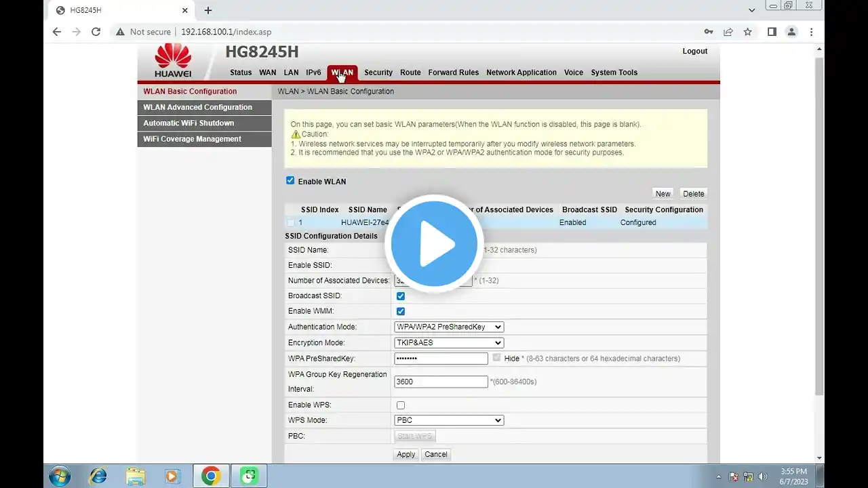Select the HUAWEI-27e4 SSID row
Viewport: 868px width, 488px height.
point(496,222)
